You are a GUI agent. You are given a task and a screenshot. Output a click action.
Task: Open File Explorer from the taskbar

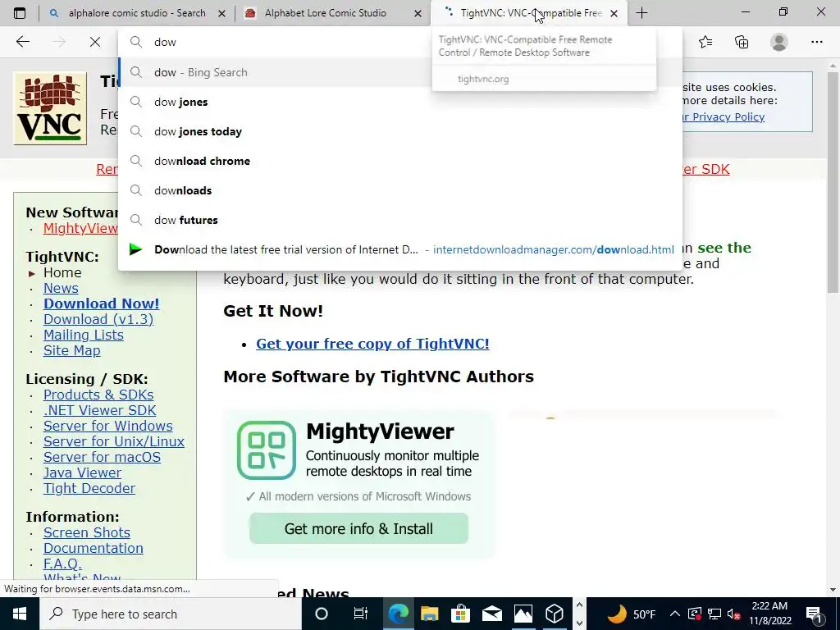tap(429, 614)
